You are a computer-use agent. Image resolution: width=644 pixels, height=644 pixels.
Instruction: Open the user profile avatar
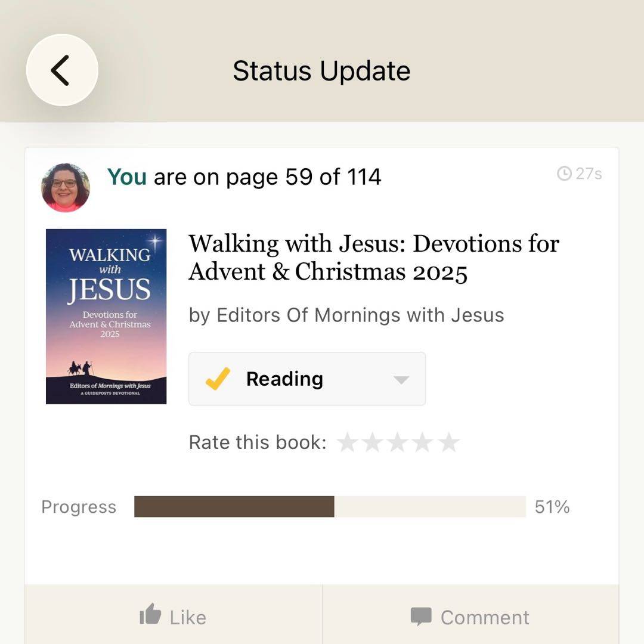coord(66,188)
